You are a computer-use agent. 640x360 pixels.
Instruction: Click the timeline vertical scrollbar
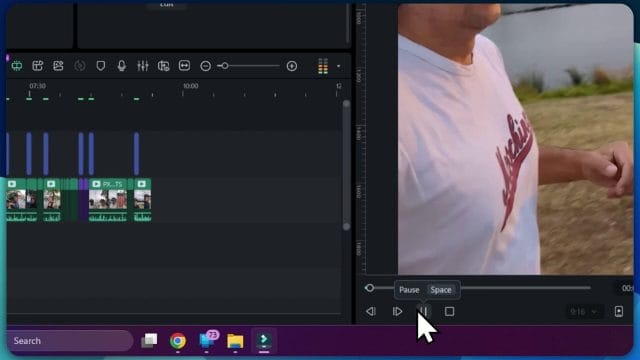(x=346, y=165)
